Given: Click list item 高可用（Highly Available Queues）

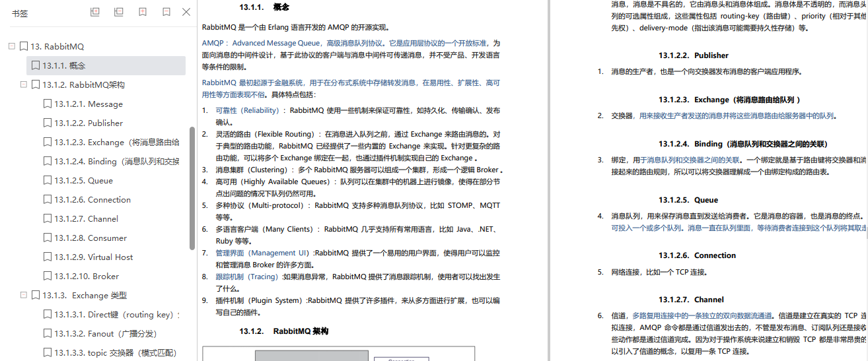Looking at the screenshot, I should click(x=275, y=181).
